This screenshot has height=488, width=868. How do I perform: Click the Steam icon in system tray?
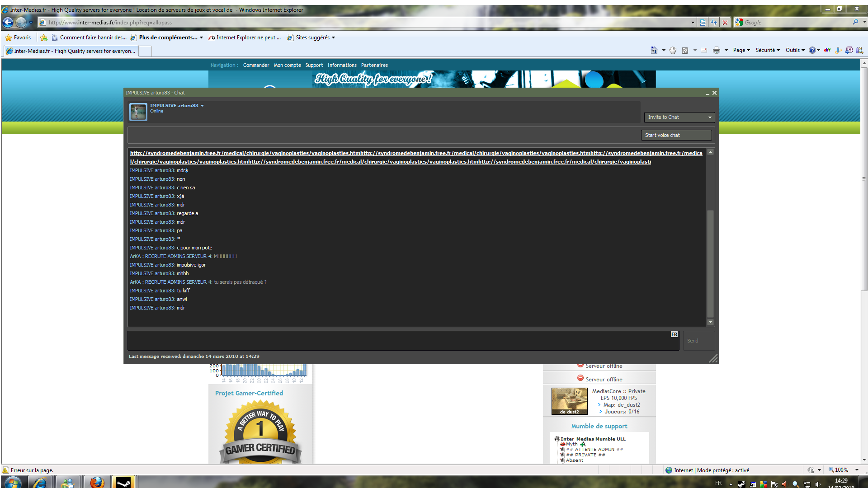741,484
